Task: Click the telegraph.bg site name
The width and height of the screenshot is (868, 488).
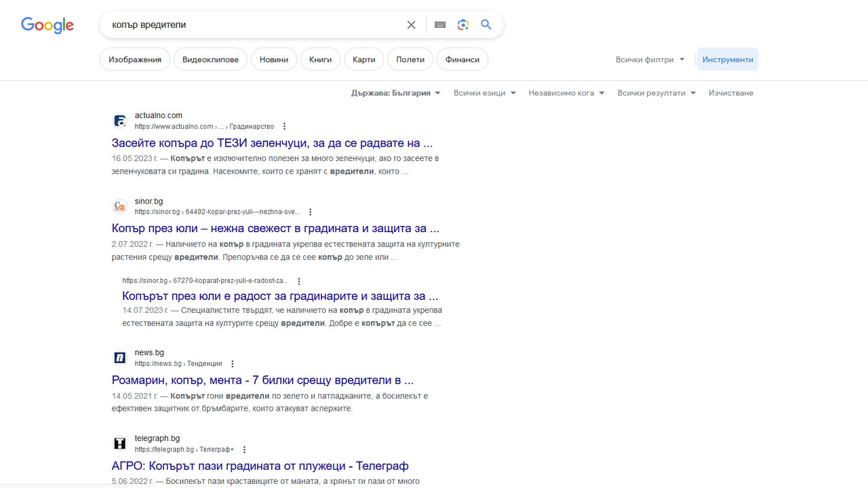Action: tap(157, 438)
